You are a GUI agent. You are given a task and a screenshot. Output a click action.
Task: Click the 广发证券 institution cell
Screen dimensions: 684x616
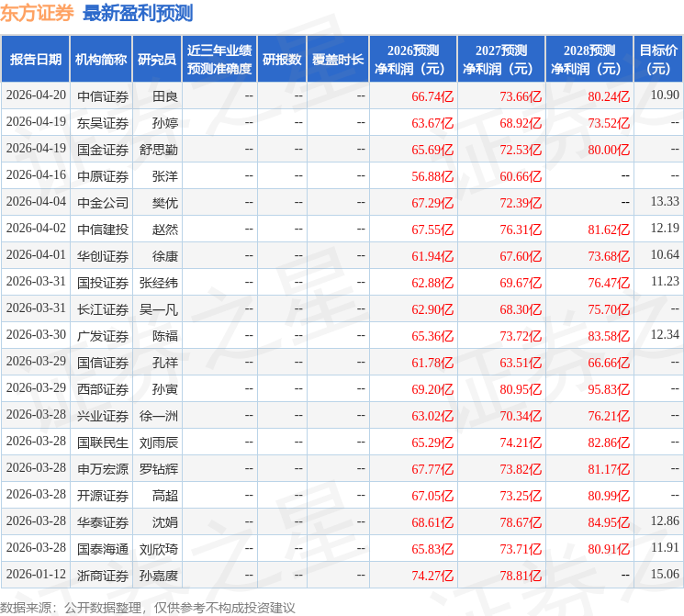point(103,336)
